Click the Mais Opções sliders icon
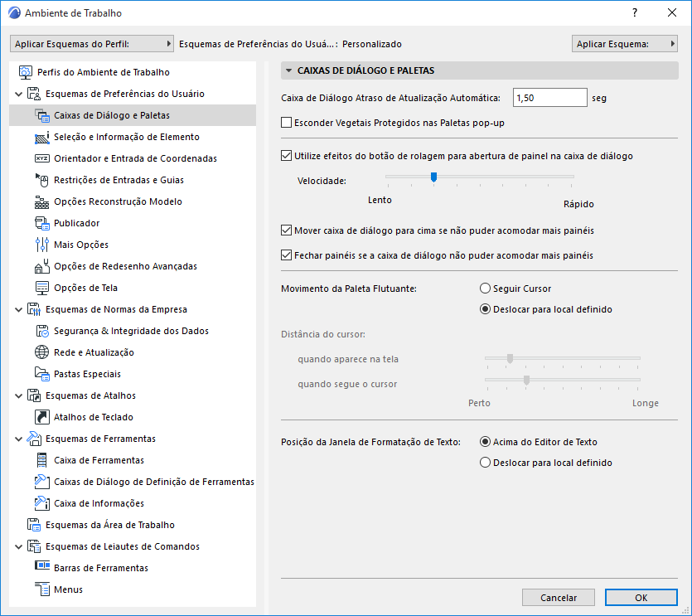Image resolution: width=692 pixels, height=616 pixels. coord(42,245)
